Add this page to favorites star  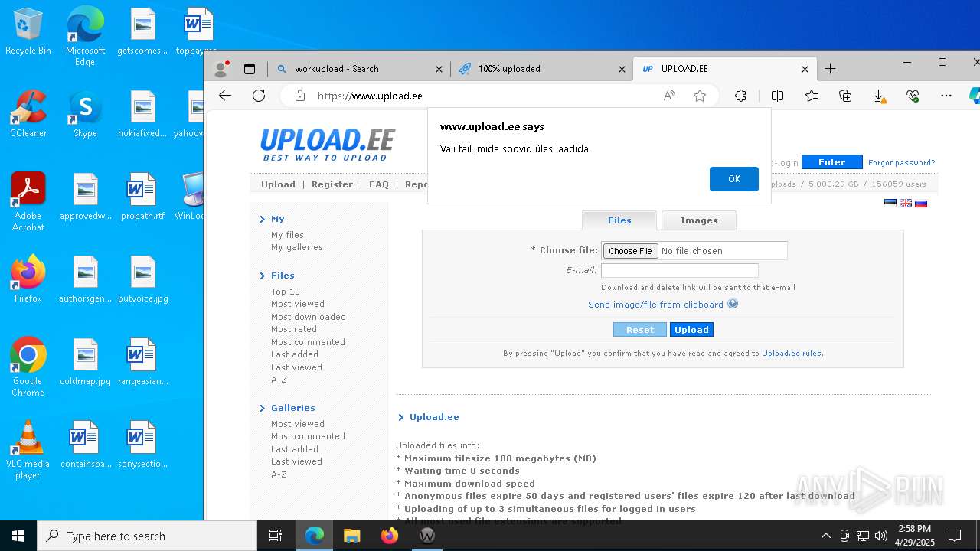click(x=700, y=96)
